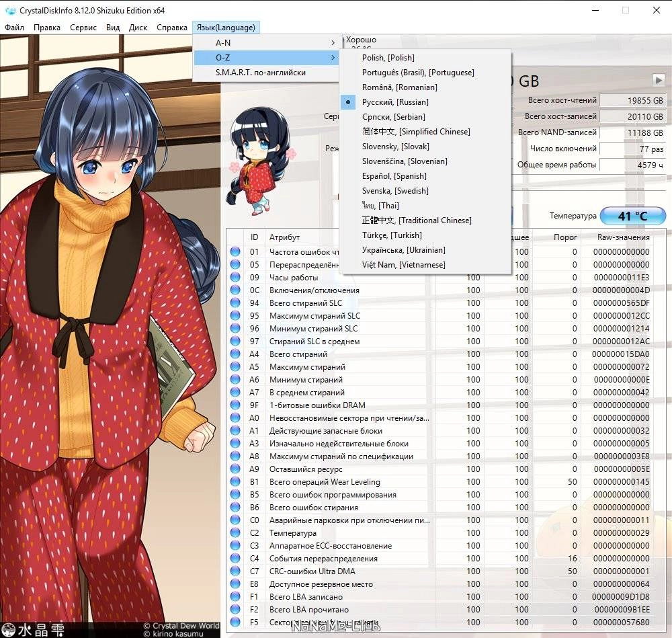Click the status orb for row 09
Viewport: 672px width, 638px height.
(x=235, y=278)
